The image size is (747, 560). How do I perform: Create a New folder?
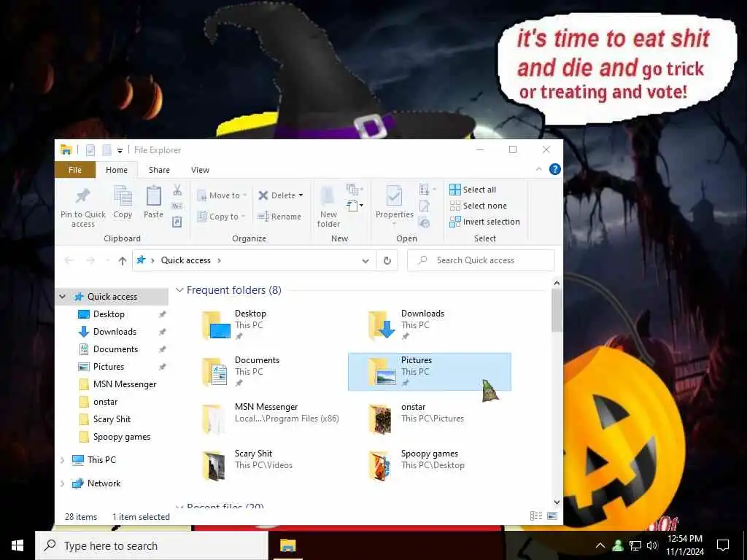[328, 206]
